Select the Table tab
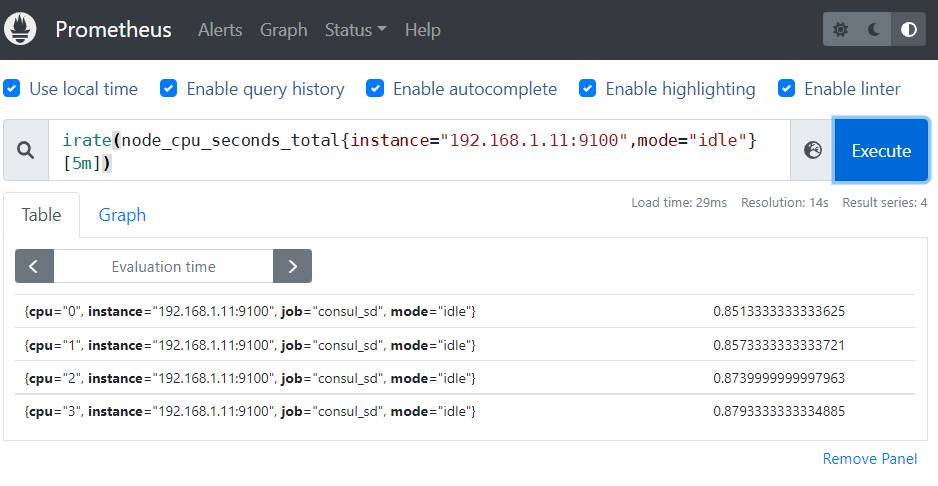The width and height of the screenshot is (938, 486). (41, 215)
